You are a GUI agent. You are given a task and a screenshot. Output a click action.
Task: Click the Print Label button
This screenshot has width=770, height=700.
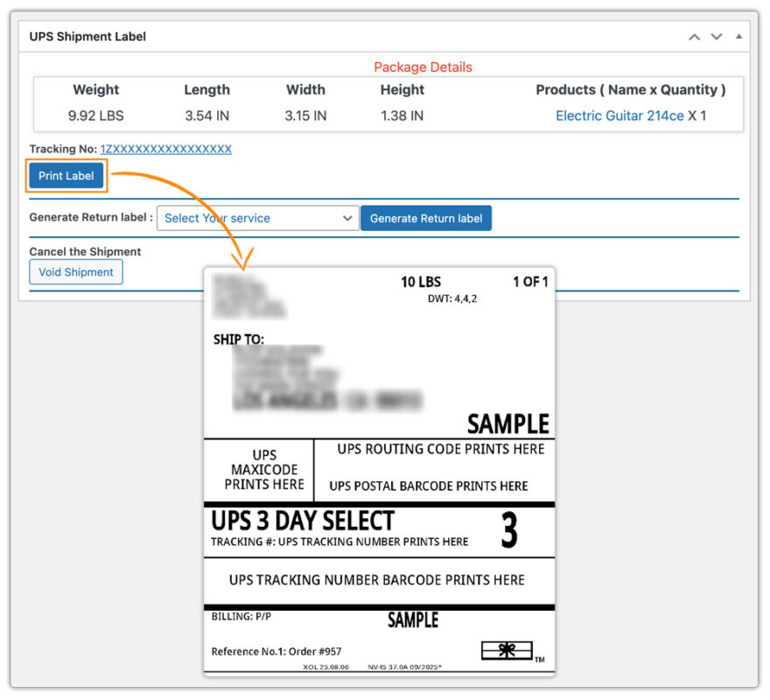66,176
